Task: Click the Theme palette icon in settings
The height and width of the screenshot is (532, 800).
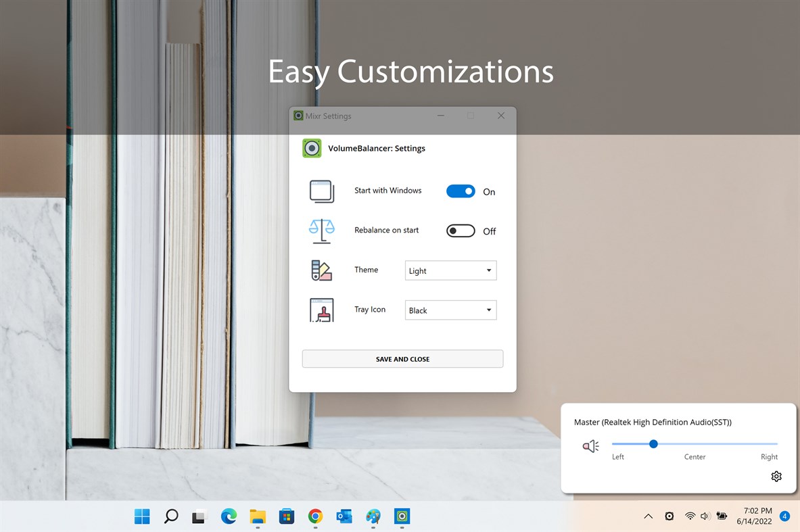Action: click(x=321, y=270)
